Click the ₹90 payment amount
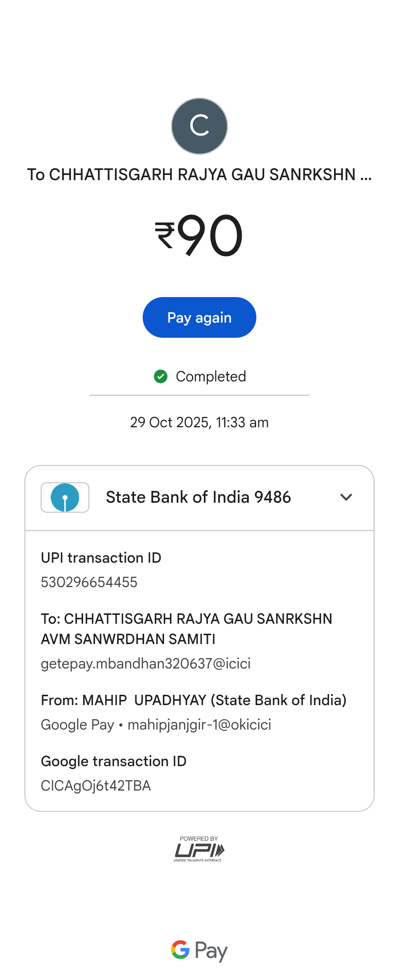The image size is (399, 980). (x=199, y=236)
